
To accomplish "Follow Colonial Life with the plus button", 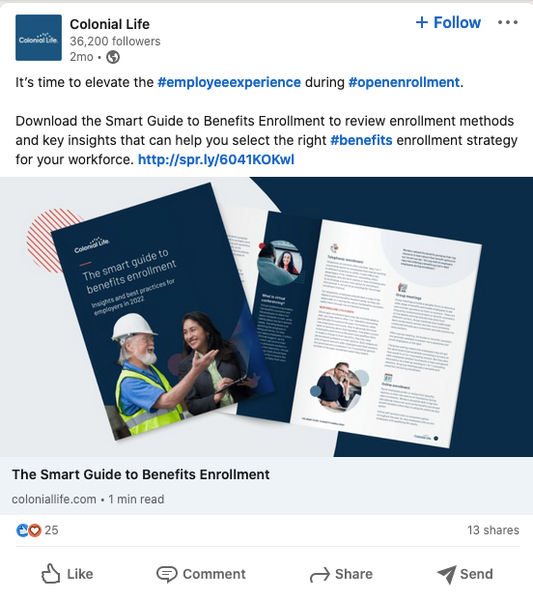I will click(448, 23).
